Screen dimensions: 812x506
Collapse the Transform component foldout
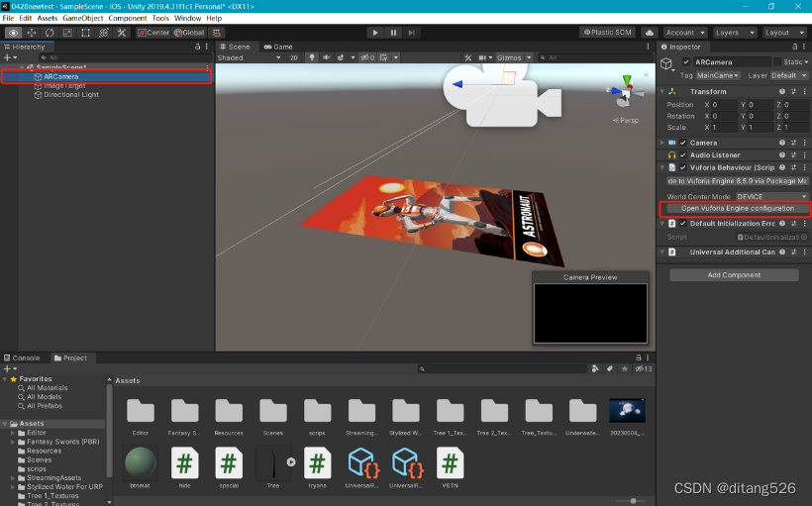[x=661, y=92]
